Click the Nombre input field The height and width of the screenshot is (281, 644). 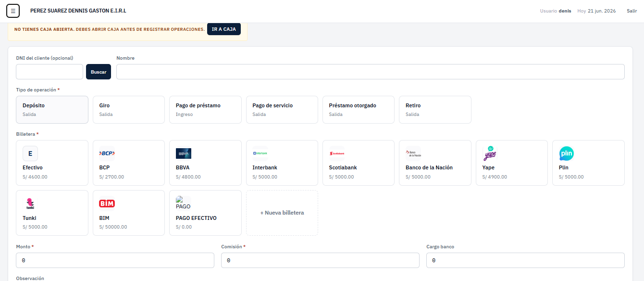(371, 72)
